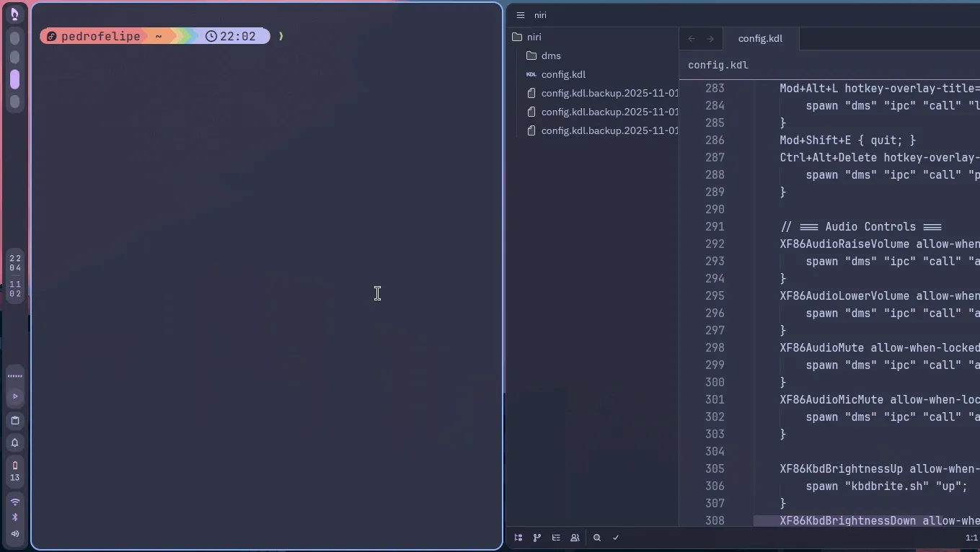This screenshot has width=980, height=552.
Task: Select the highlighted active workspace pill
Action: 14,79
